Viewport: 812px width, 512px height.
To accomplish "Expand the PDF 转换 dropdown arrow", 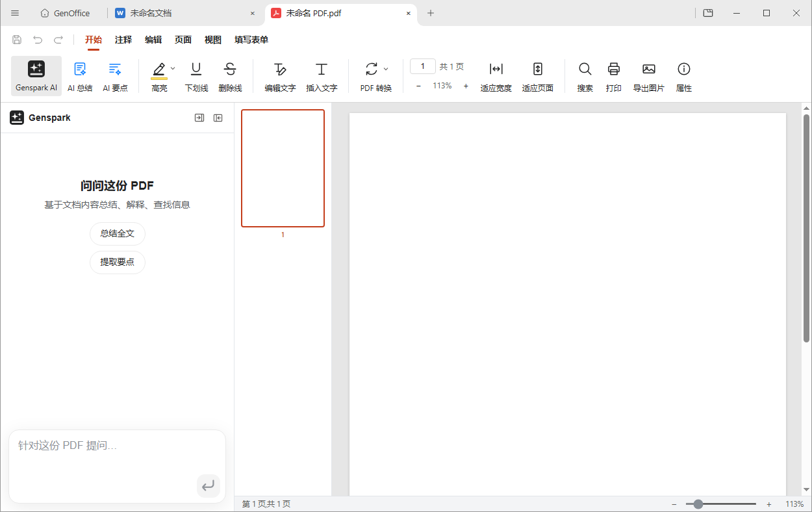I will click(x=386, y=68).
